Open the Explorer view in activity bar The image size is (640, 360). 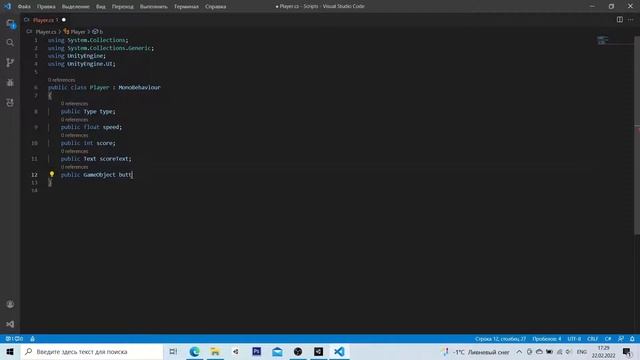click(x=10, y=24)
